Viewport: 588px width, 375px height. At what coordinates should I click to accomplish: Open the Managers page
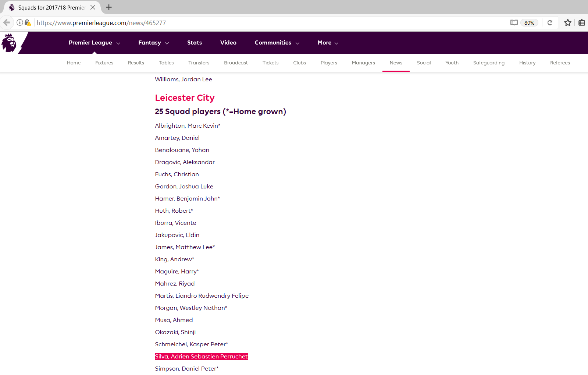[363, 63]
